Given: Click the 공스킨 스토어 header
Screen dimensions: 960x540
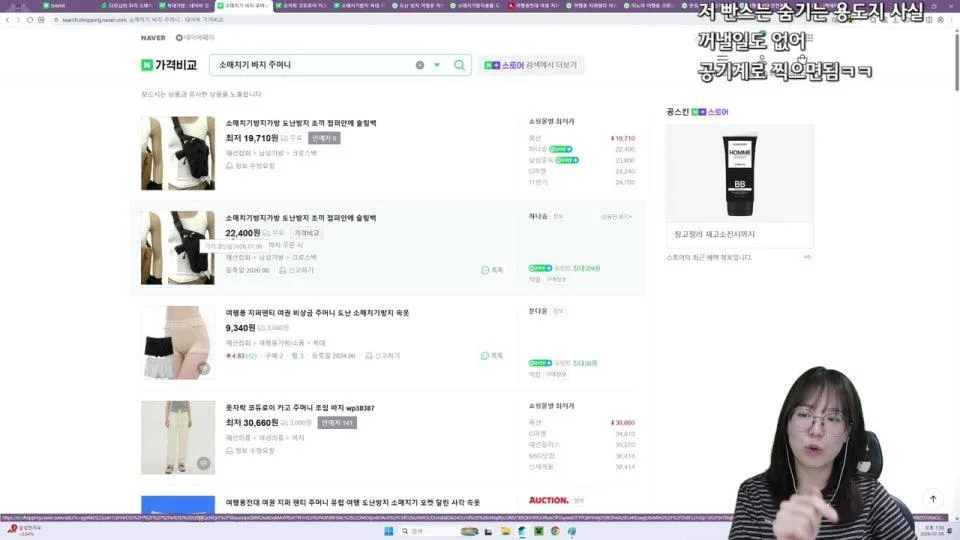Looking at the screenshot, I should (x=697, y=112).
